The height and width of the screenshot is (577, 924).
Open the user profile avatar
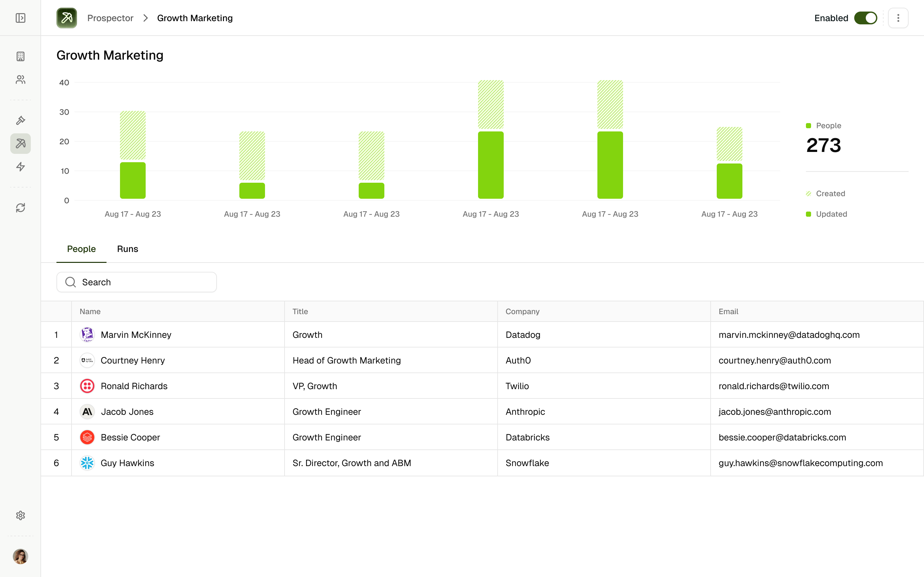click(x=21, y=556)
